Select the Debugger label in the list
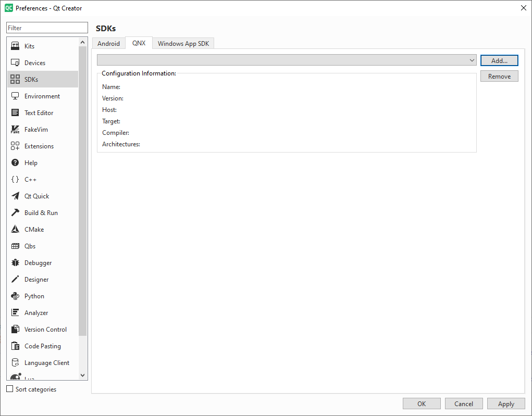 click(x=38, y=263)
